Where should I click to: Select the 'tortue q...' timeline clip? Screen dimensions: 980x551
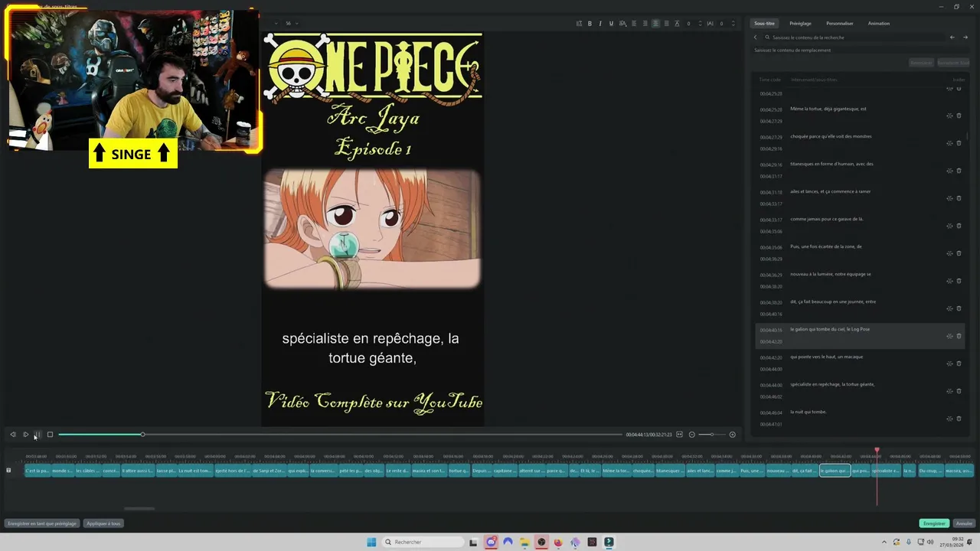click(x=458, y=471)
